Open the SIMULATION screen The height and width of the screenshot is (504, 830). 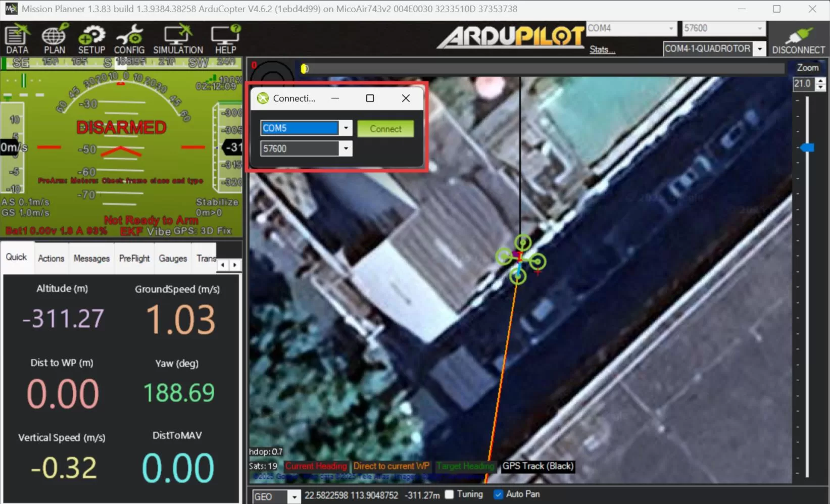pos(178,39)
